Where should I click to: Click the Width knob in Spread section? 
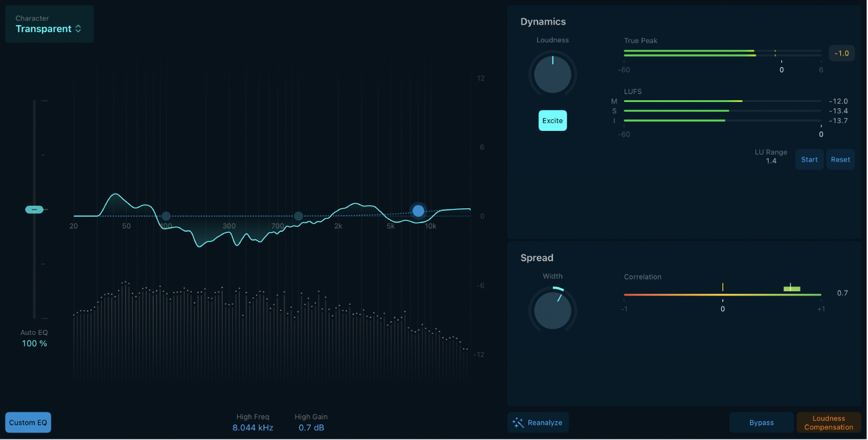(x=552, y=310)
